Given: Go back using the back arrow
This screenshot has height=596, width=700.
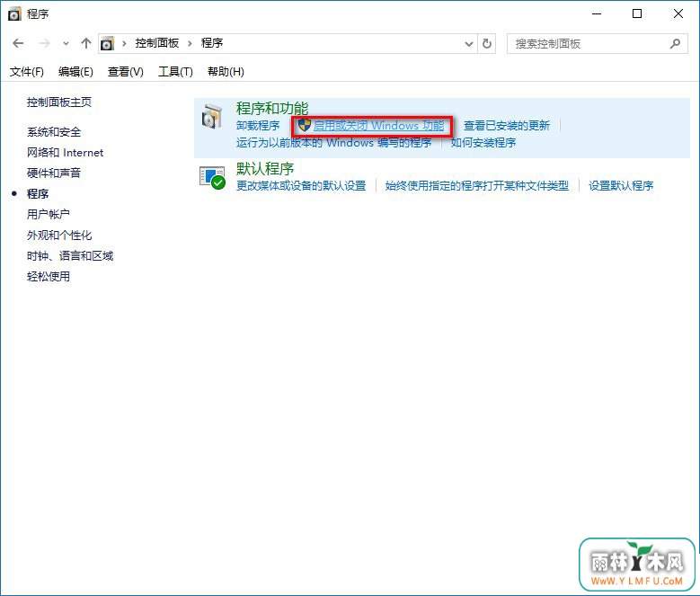Looking at the screenshot, I should [x=18, y=43].
